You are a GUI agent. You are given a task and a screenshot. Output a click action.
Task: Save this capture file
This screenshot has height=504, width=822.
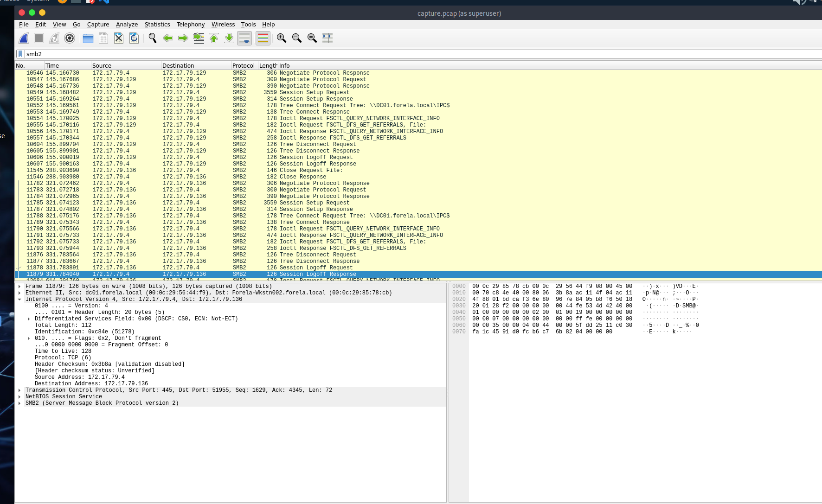pyautogui.click(x=103, y=38)
